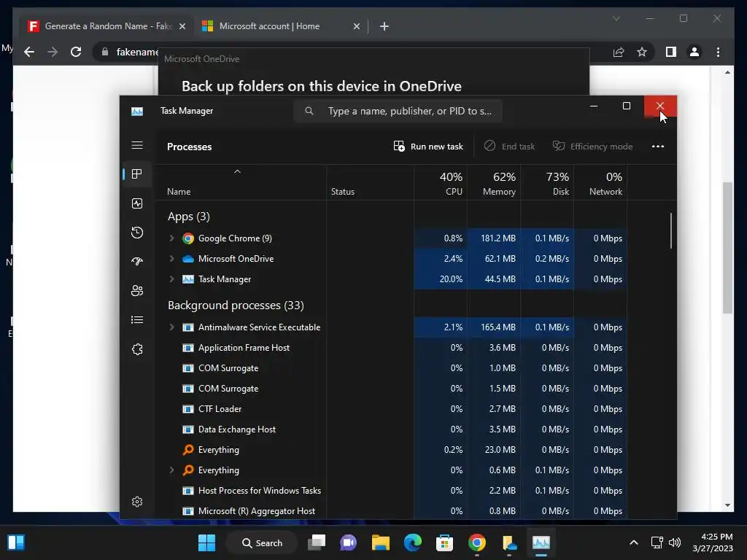Open Task Manager hamburger navigation menu
The height and width of the screenshot is (560, 747).
point(137,145)
